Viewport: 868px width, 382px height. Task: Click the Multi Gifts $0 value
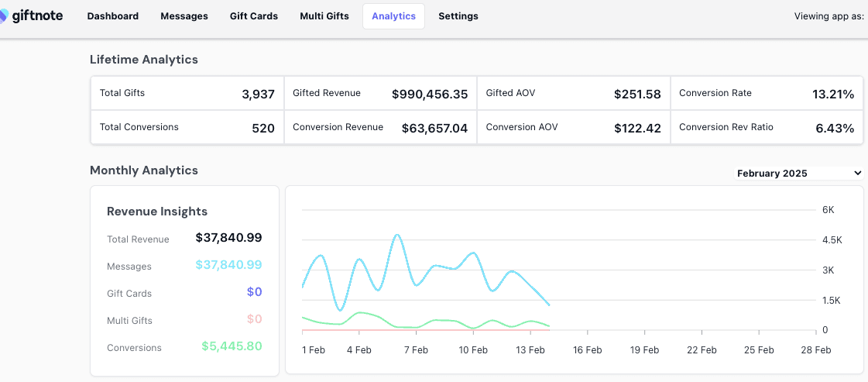(255, 319)
